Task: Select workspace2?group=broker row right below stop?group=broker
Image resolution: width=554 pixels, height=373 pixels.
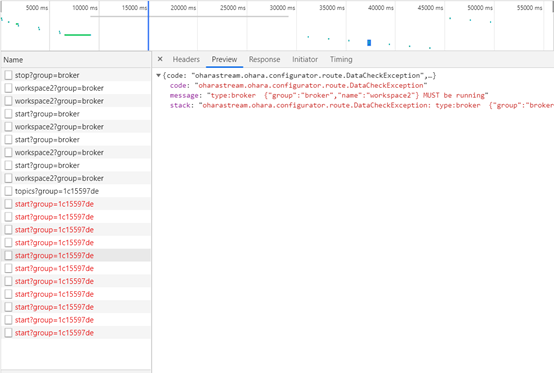Action: tap(76, 88)
